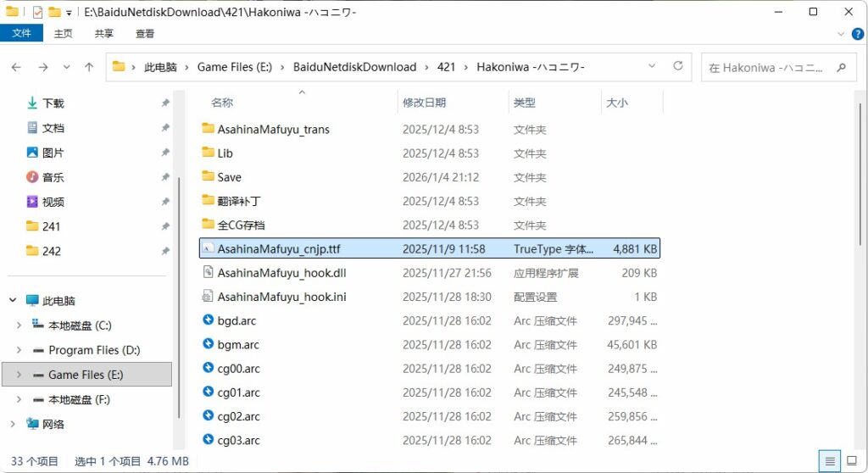Go up one folder level

tap(89, 67)
